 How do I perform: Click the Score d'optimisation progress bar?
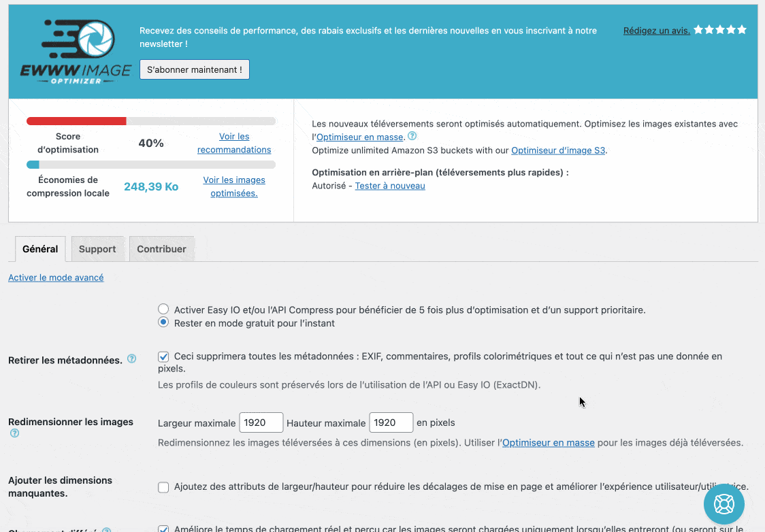click(x=150, y=120)
